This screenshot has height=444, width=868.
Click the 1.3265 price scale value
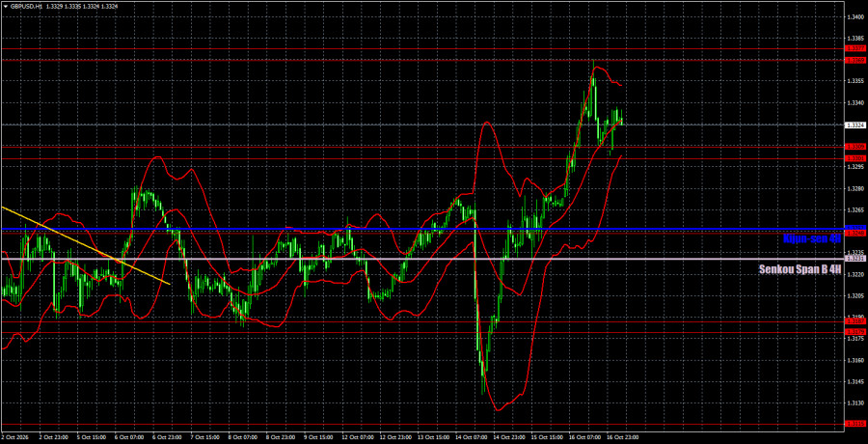[x=855, y=210]
